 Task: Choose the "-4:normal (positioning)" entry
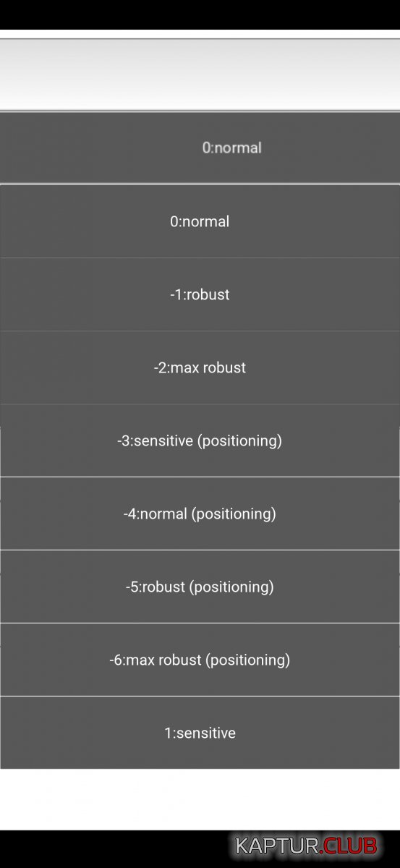point(200,514)
